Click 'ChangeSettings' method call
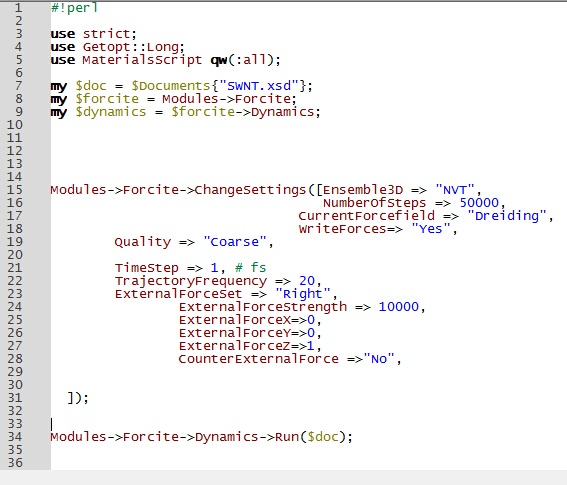 click(251, 190)
